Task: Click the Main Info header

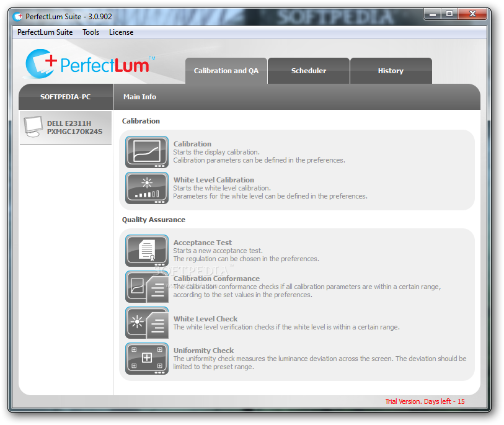Action: 140,97
